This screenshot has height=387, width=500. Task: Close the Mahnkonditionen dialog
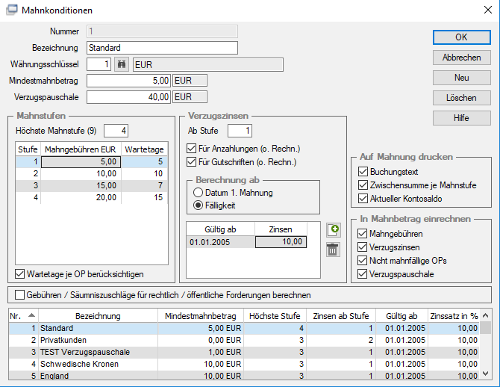click(x=488, y=10)
